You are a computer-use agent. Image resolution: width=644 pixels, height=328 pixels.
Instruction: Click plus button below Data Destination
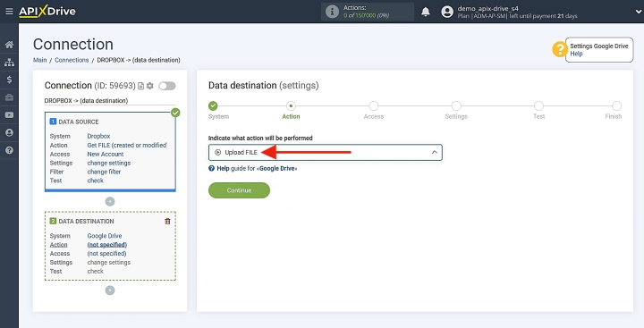coord(110,290)
